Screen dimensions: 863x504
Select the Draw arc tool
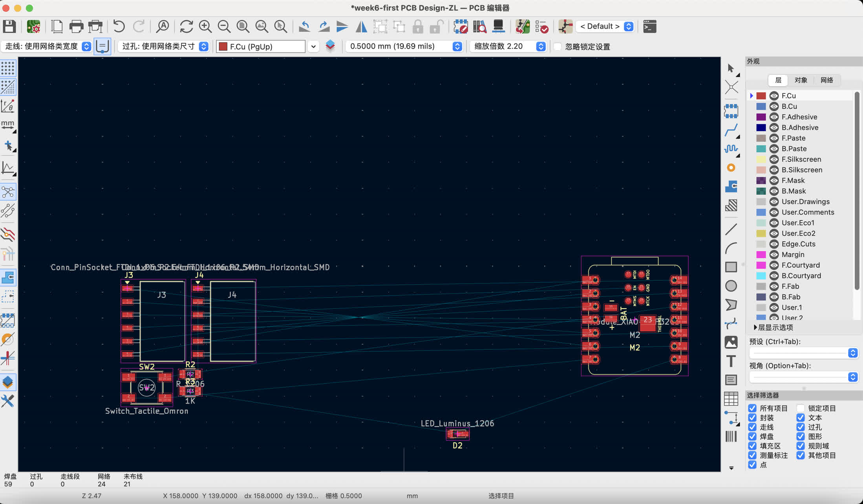tap(731, 248)
